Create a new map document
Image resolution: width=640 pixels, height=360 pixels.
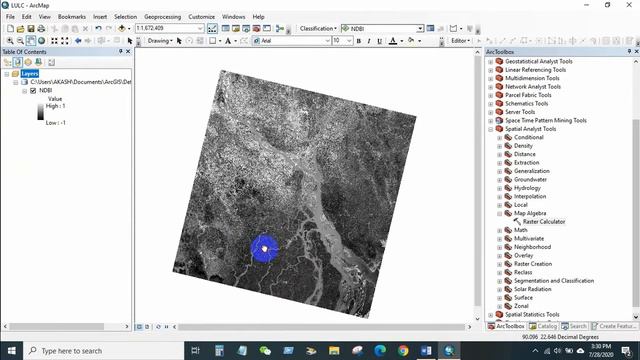[x=11, y=29]
